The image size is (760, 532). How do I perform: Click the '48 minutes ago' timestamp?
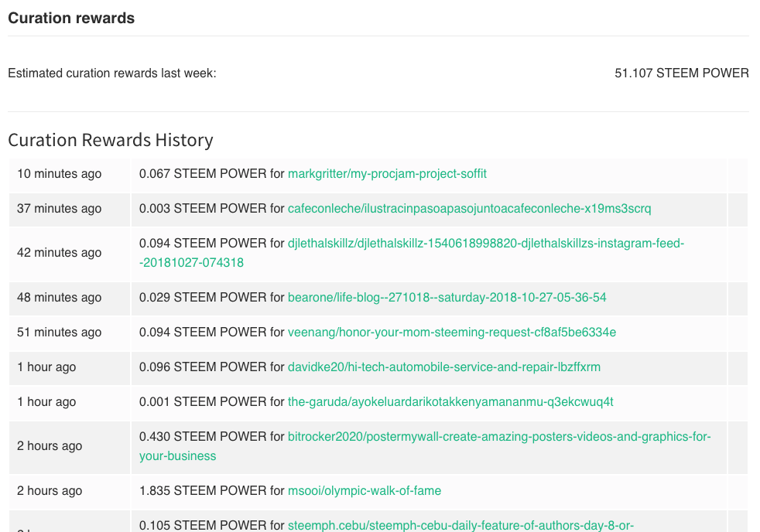pyautogui.click(x=59, y=298)
